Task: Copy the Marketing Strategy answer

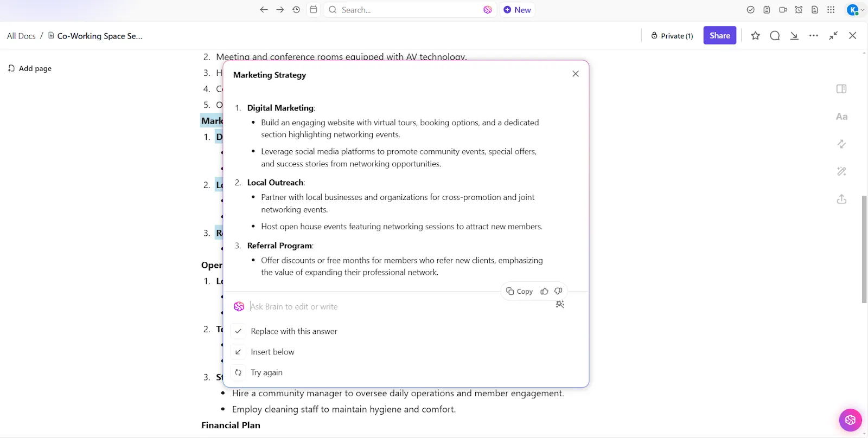Action: [520, 291]
